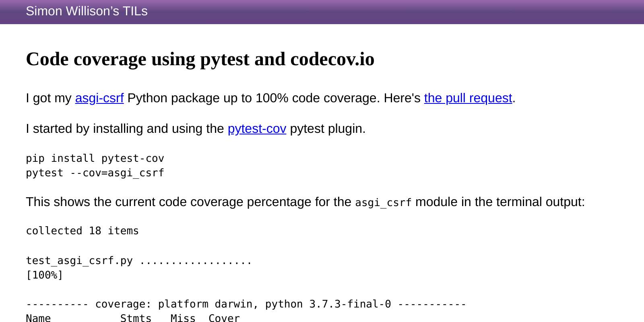Click the collected 18 items output line
Image resolution: width=644 pixels, height=322 pixels.
coord(83,231)
